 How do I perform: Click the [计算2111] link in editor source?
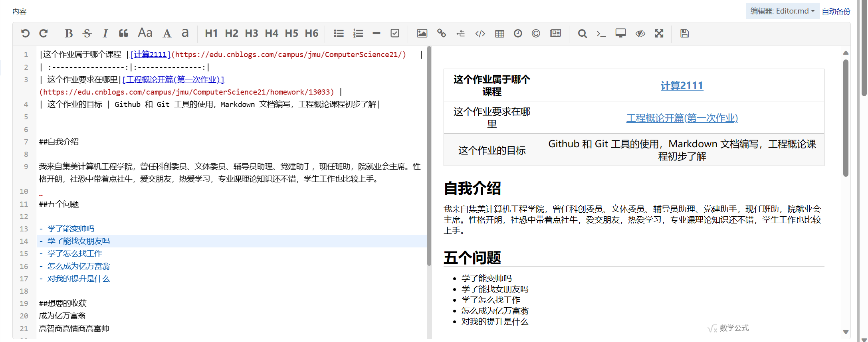(x=150, y=54)
